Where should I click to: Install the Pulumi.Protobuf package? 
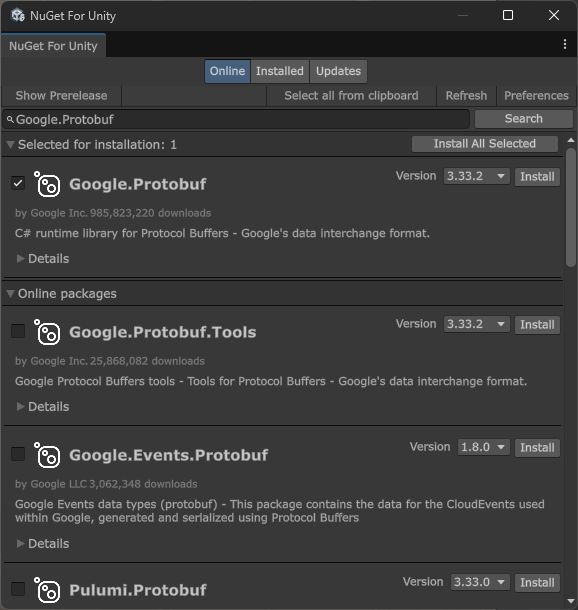pos(537,582)
